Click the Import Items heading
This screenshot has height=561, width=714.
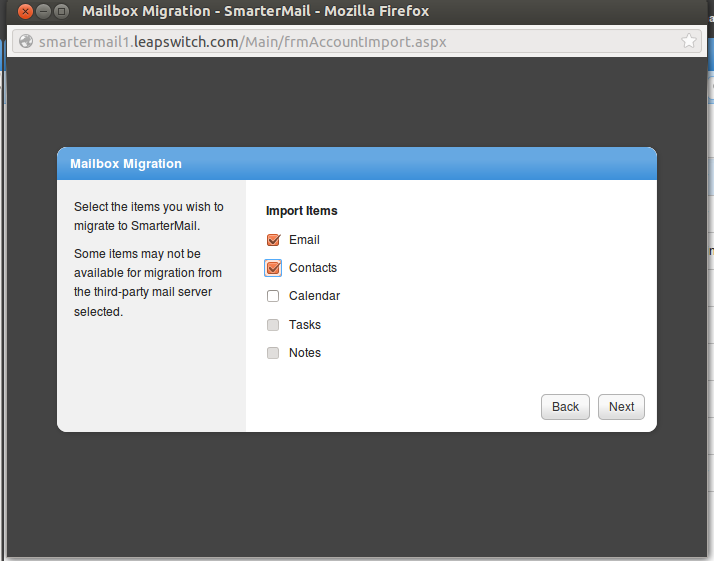pyautogui.click(x=301, y=211)
